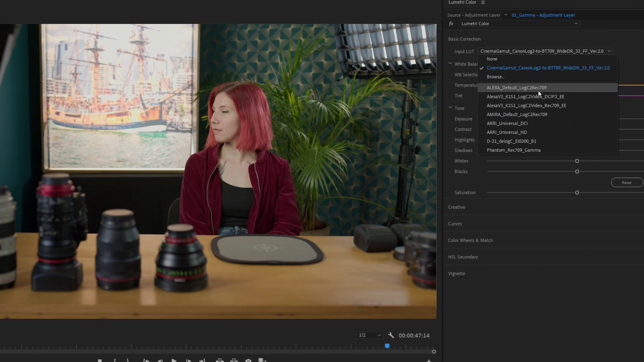
Task: Click the Reset button
Action: coord(627,183)
